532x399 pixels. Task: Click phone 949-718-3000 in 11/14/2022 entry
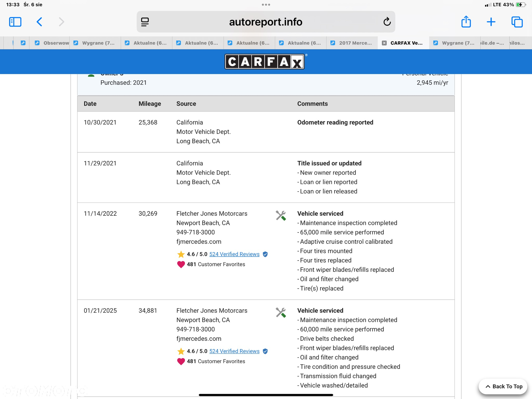pos(196,232)
